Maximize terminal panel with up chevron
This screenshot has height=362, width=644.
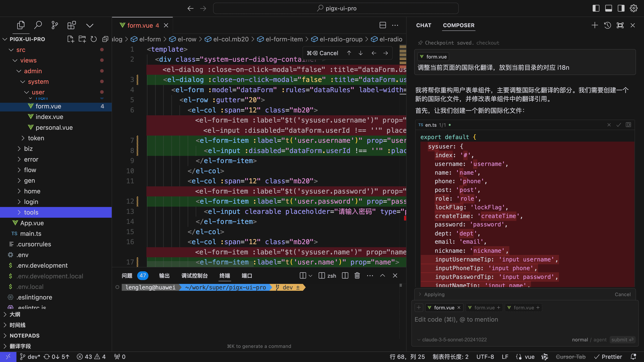pyautogui.click(x=383, y=275)
